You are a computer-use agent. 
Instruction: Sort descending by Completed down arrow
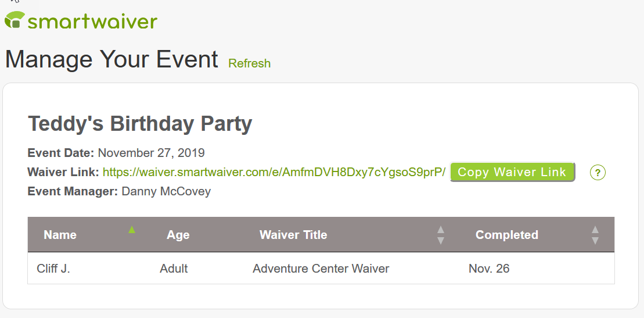(595, 241)
